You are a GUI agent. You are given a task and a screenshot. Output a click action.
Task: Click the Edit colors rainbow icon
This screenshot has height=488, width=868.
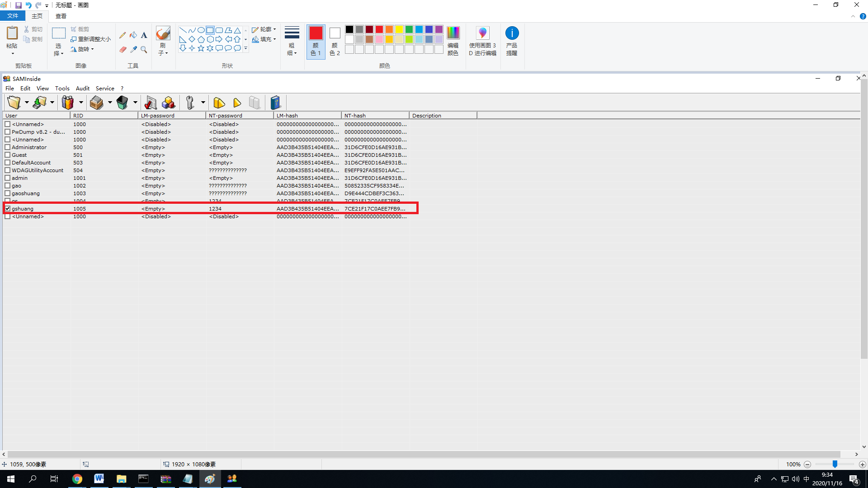453,33
